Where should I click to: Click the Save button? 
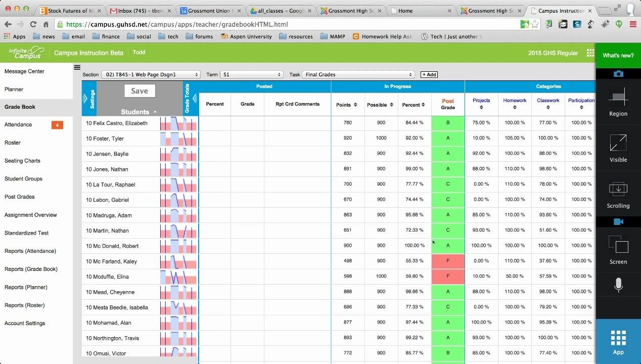pyautogui.click(x=140, y=91)
